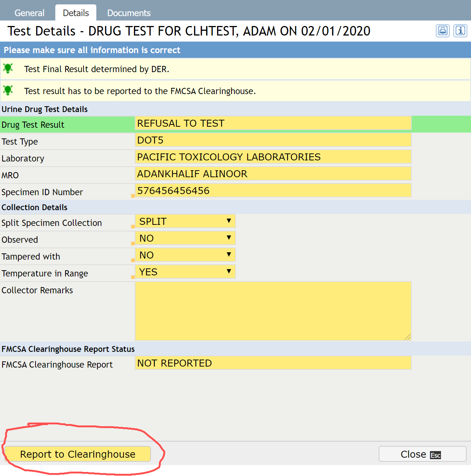Image resolution: width=471 pixels, height=476 pixels.
Task: Click the Close button
Action: [422, 454]
